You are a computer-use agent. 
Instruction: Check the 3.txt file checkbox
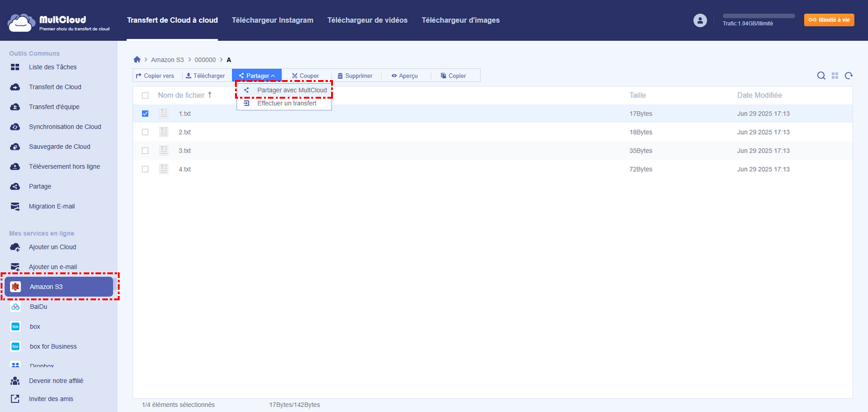145,151
